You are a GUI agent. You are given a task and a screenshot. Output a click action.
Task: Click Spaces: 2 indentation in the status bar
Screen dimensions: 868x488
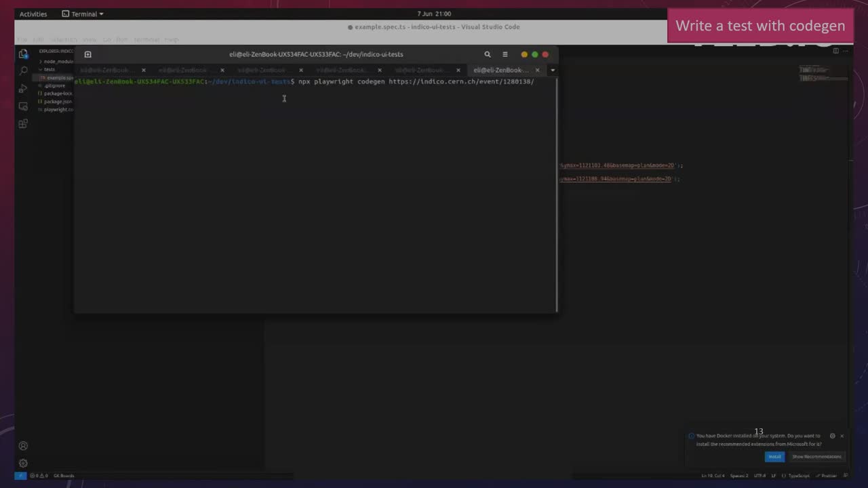(739, 476)
